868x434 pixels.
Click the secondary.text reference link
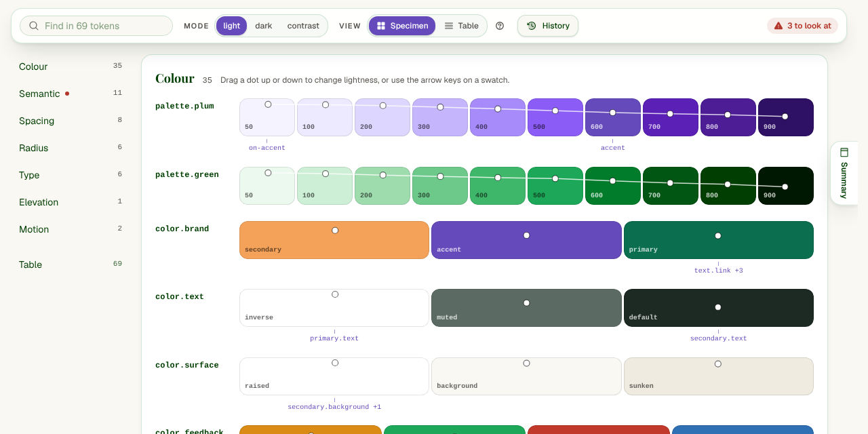point(719,338)
